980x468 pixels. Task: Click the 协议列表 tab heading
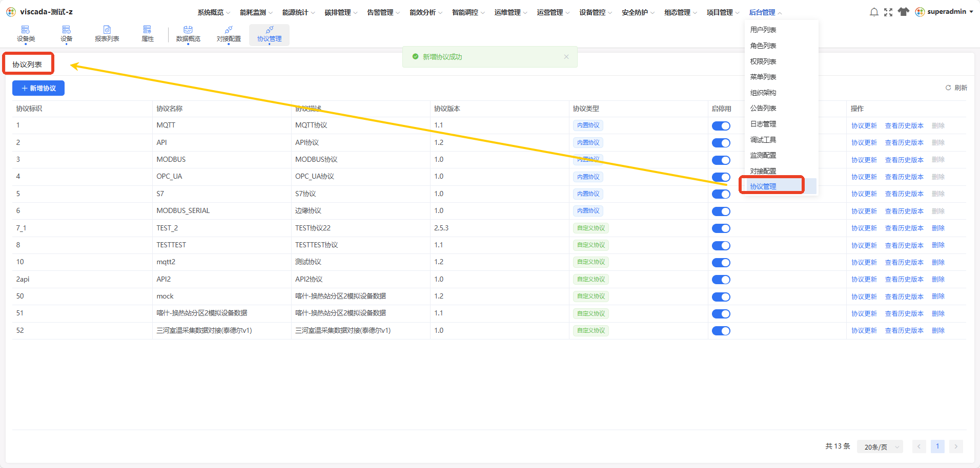(27, 65)
